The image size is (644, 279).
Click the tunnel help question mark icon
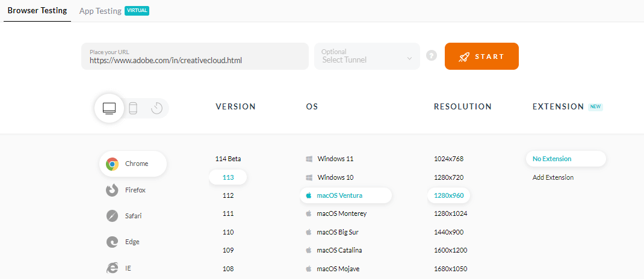click(432, 55)
